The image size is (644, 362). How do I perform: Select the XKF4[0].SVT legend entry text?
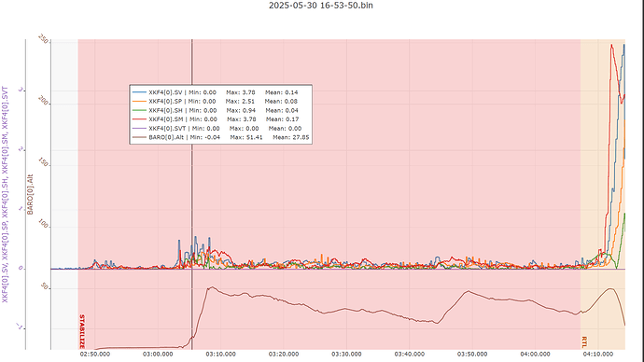(x=168, y=129)
